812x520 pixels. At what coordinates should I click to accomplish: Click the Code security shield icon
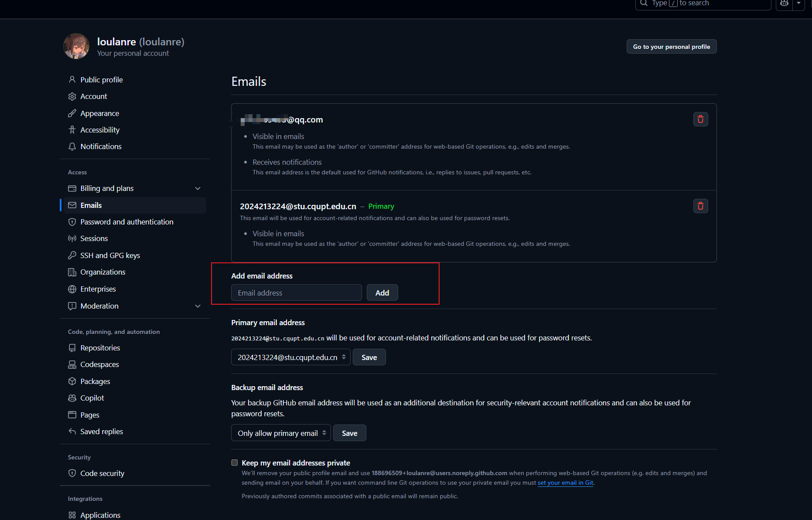point(72,473)
